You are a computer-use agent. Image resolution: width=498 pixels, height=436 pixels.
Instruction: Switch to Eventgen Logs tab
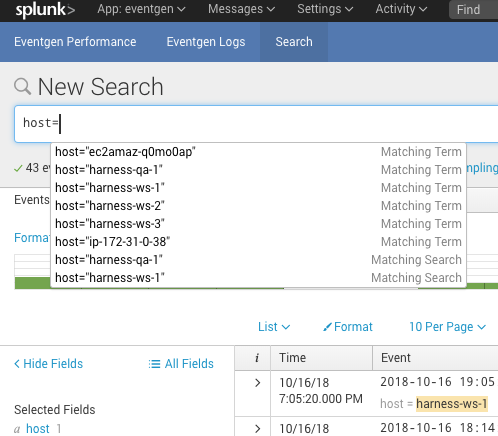coord(206,42)
